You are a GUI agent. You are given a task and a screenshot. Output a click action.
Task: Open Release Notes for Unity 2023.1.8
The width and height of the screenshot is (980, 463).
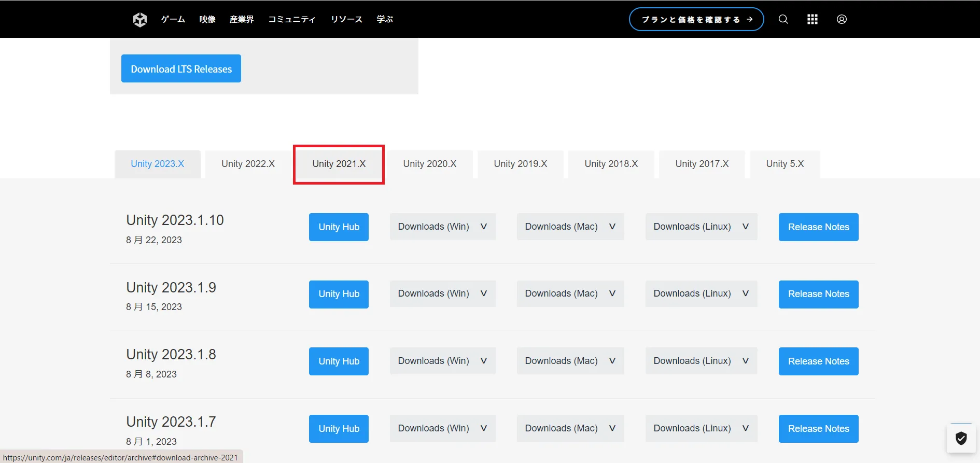pyautogui.click(x=819, y=361)
